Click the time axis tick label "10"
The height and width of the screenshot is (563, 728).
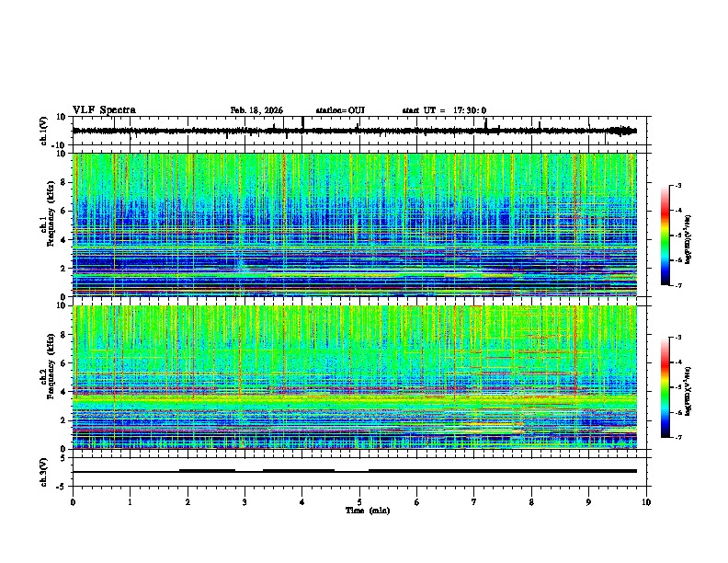pyautogui.click(x=646, y=502)
